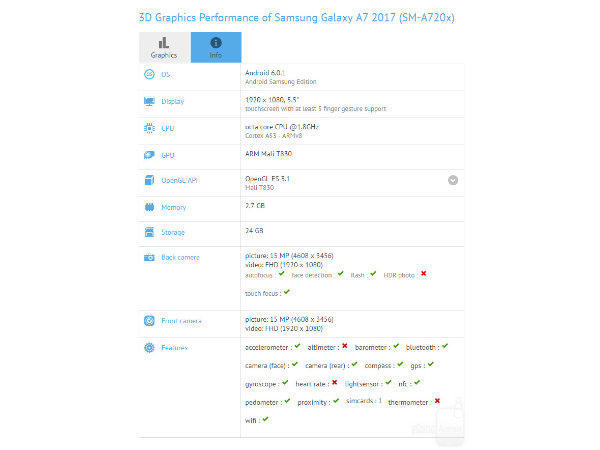
Task: Select the OS label
Action: (x=166, y=74)
